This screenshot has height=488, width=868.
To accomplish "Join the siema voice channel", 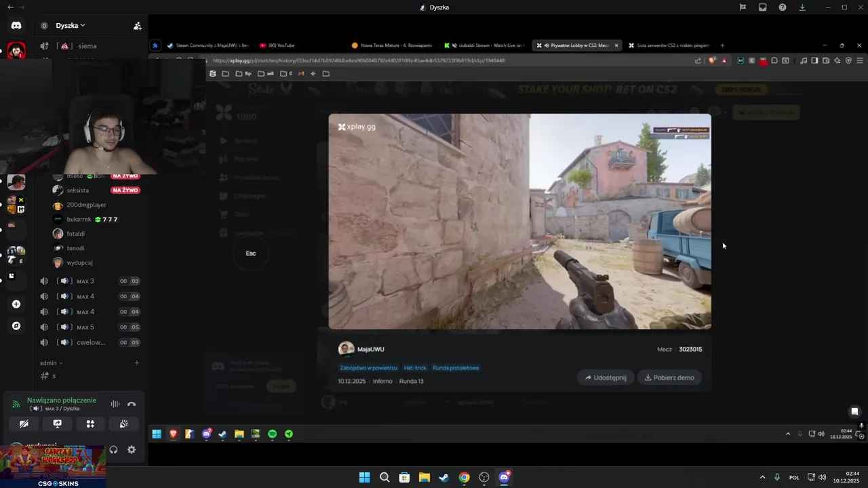I will click(87, 46).
